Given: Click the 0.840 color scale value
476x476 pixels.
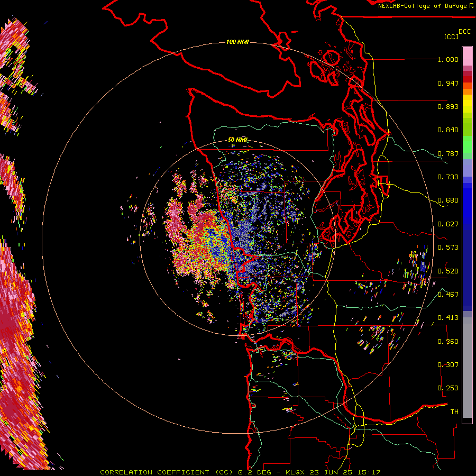Looking at the screenshot, I should click(448, 130).
